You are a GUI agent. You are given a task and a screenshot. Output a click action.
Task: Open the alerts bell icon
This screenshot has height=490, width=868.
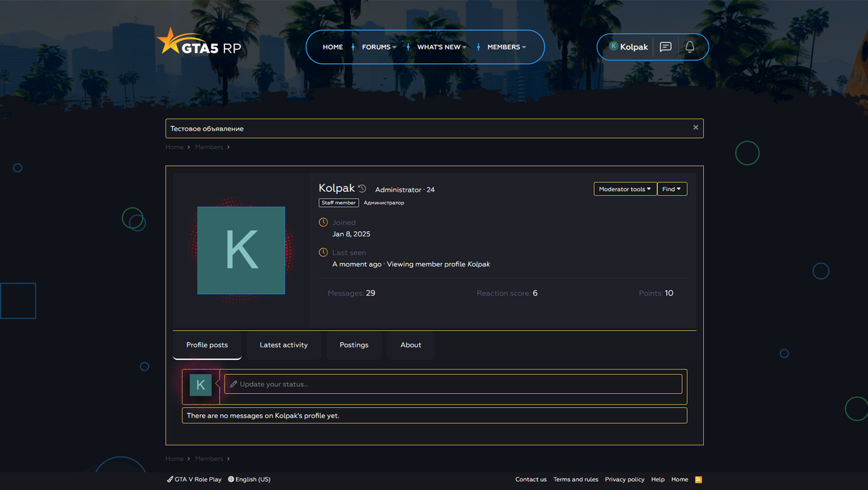[690, 47]
